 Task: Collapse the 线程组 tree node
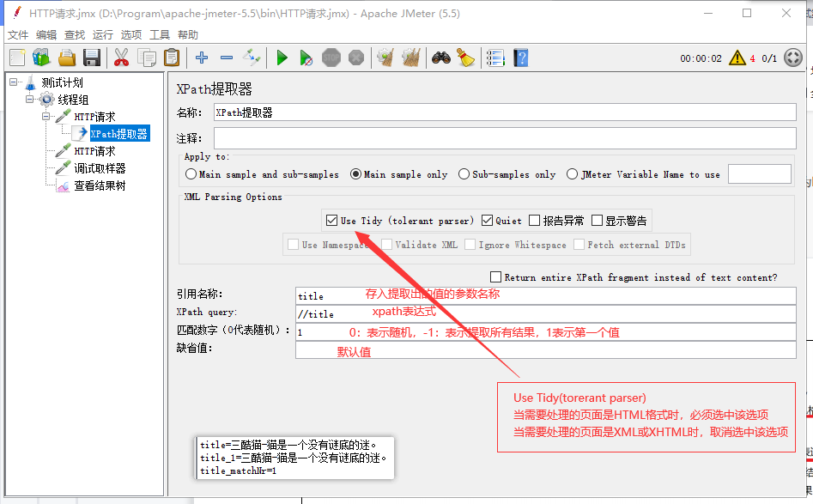[30, 100]
